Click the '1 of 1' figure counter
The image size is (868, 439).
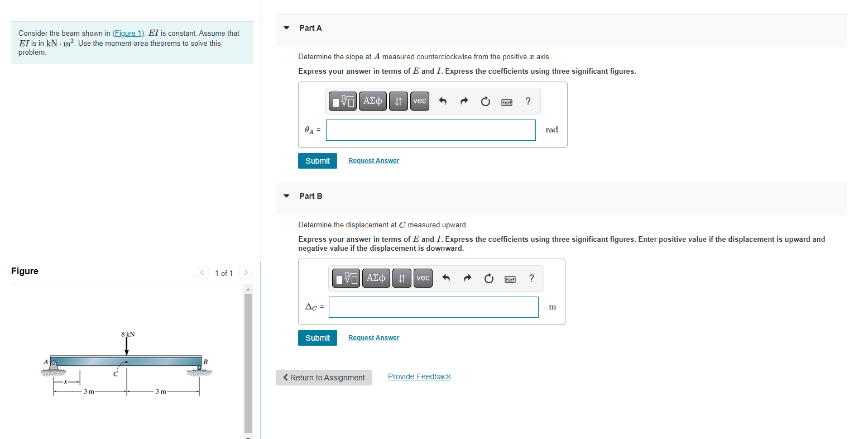click(224, 273)
